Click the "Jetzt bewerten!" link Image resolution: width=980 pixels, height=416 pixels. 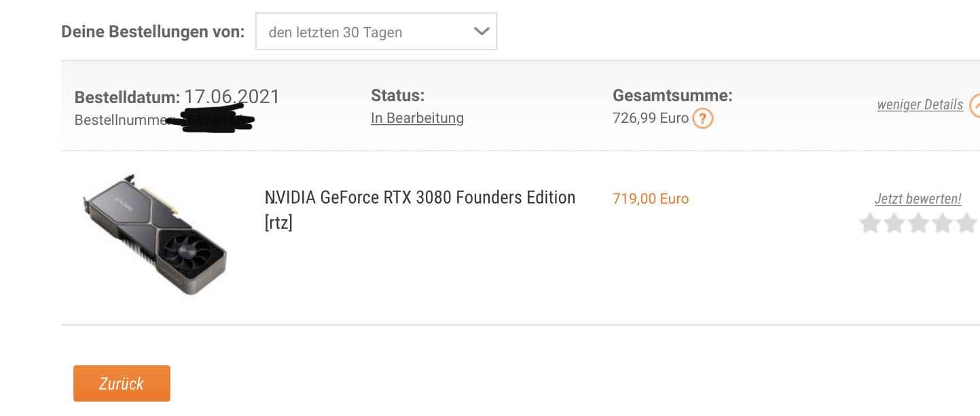click(x=918, y=199)
